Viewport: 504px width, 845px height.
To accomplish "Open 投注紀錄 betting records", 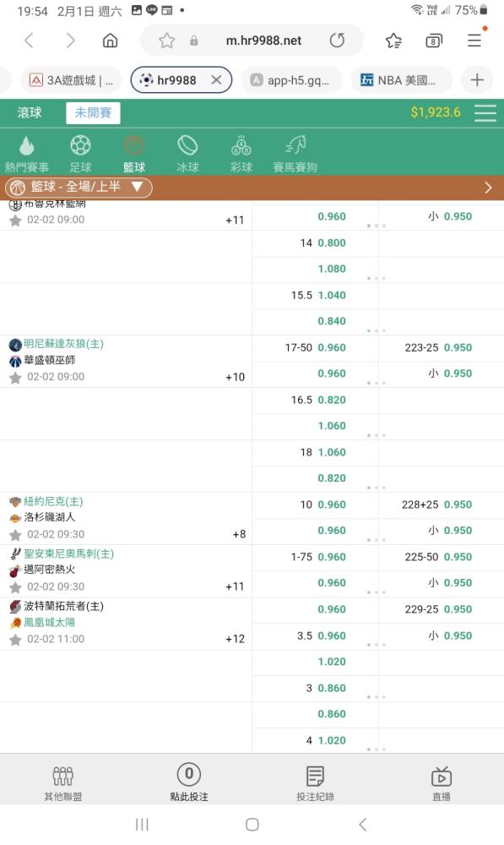I will [x=315, y=783].
